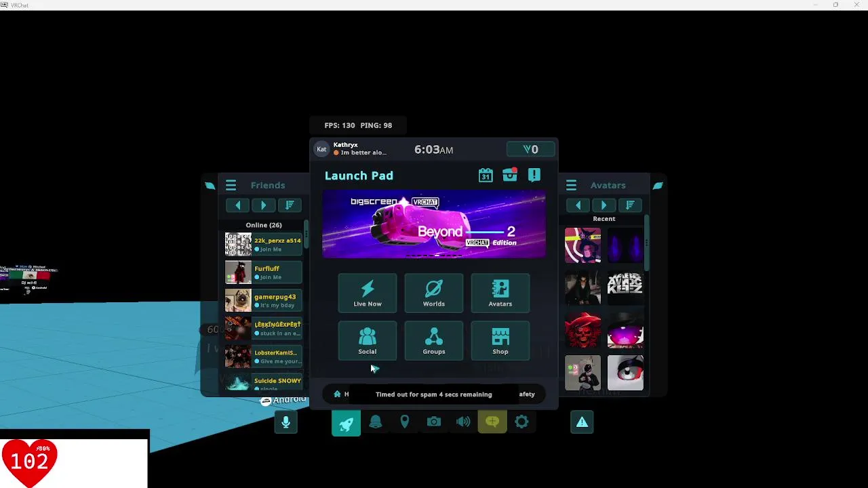Open Social tile

pyautogui.click(x=368, y=341)
